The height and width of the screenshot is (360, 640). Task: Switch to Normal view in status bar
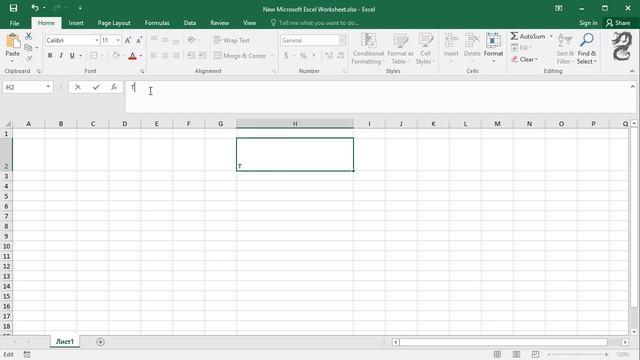(x=497, y=354)
